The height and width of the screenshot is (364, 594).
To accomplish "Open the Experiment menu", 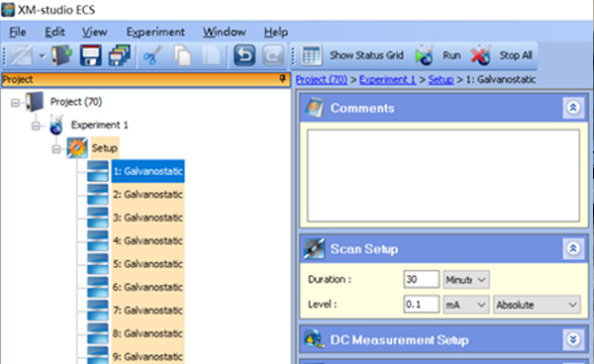I will [155, 32].
